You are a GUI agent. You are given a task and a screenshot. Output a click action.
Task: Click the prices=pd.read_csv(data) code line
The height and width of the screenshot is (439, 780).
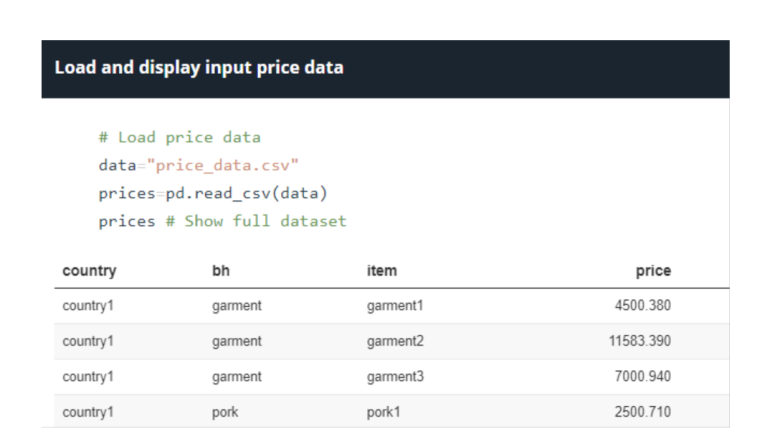pos(213,193)
